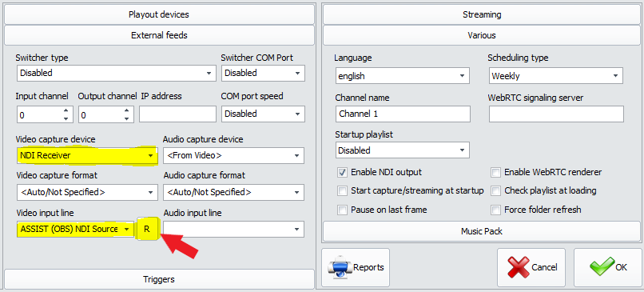Uncheck Enable NDI output
This screenshot has height=292, width=644.
click(343, 172)
